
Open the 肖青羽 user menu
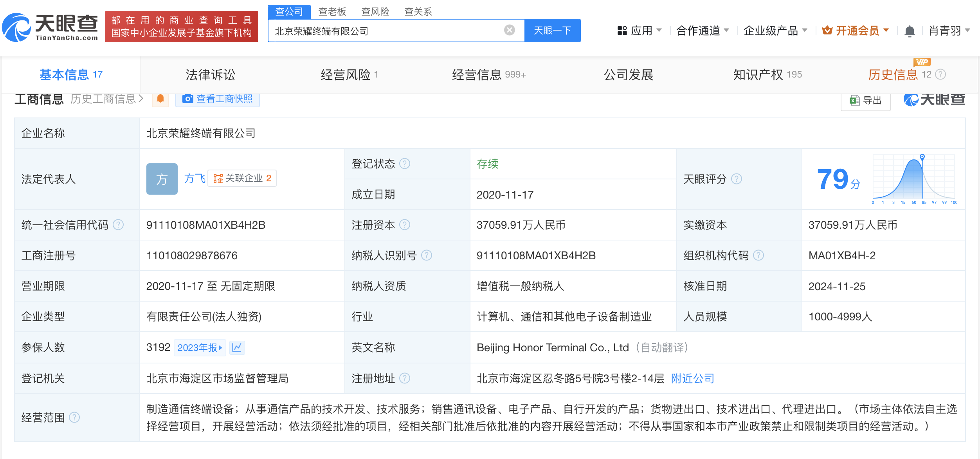coord(949,31)
